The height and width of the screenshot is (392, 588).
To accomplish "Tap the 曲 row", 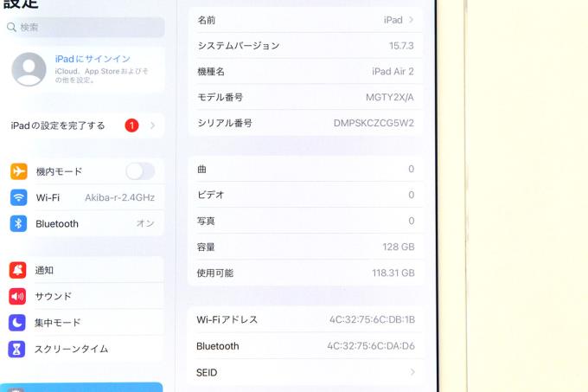I will [305, 170].
